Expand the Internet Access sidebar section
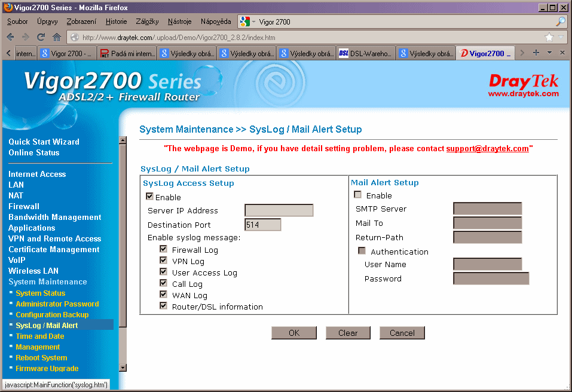This screenshot has width=572, height=392. click(x=37, y=174)
